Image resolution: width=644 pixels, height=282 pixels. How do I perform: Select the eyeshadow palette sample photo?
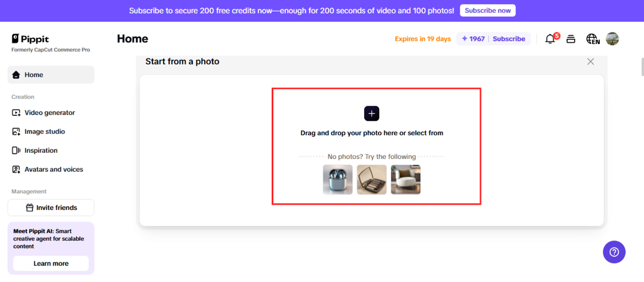(372, 180)
